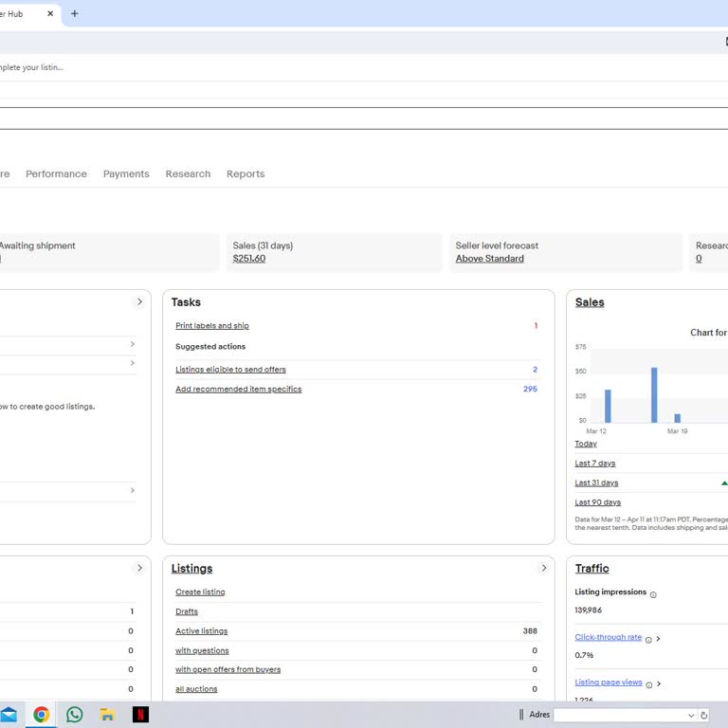This screenshot has width=728, height=728.
Task: Open the Adres toolbar dropdown arrow
Action: click(x=690, y=716)
